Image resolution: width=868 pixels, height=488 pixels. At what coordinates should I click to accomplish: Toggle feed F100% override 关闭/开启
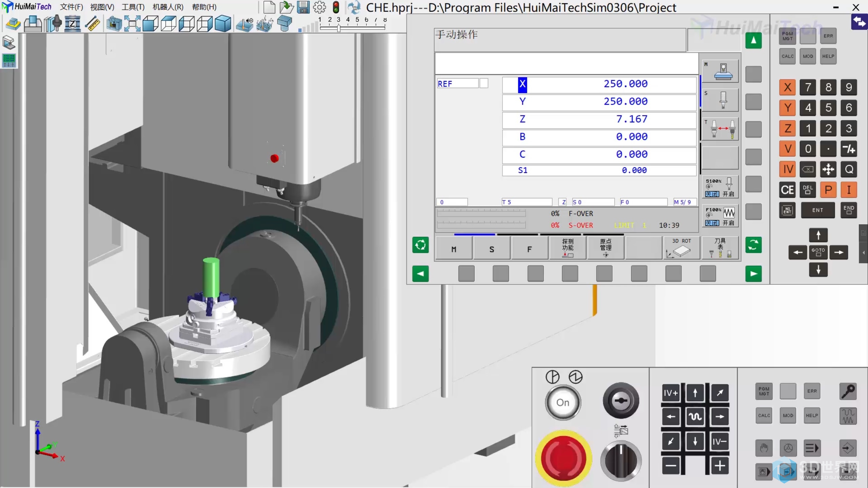tap(720, 216)
